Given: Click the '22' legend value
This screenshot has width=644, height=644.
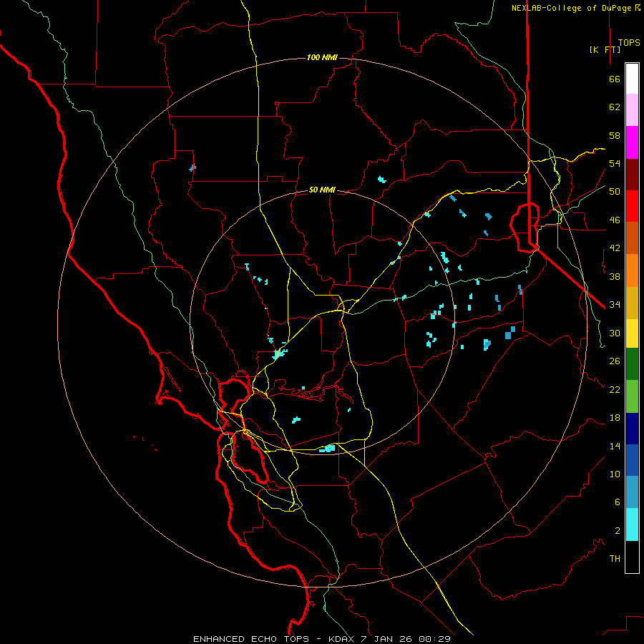Looking at the screenshot, I should [615, 389].
